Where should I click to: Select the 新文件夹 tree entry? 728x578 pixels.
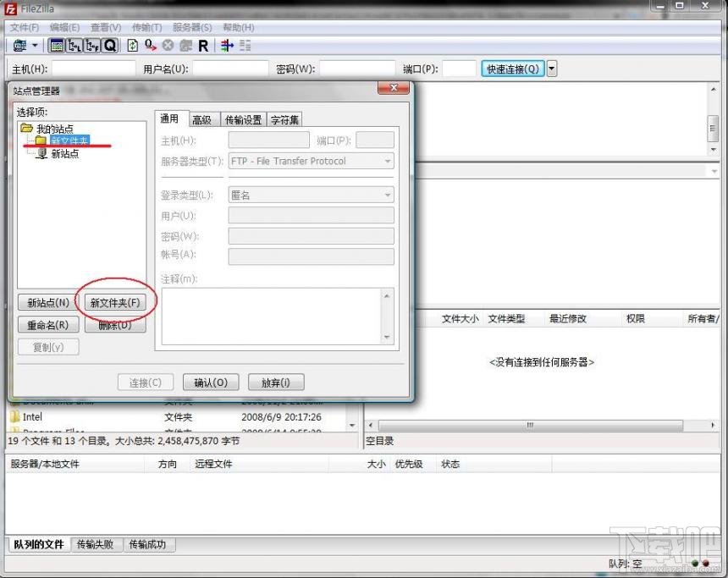[69, 140]
